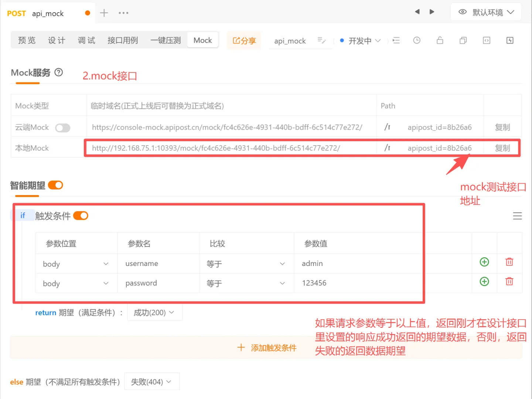The width and height of the screenshot is (532, 399).
Task: Open the 成功(200) expectation dropdown
Action: 154,312
